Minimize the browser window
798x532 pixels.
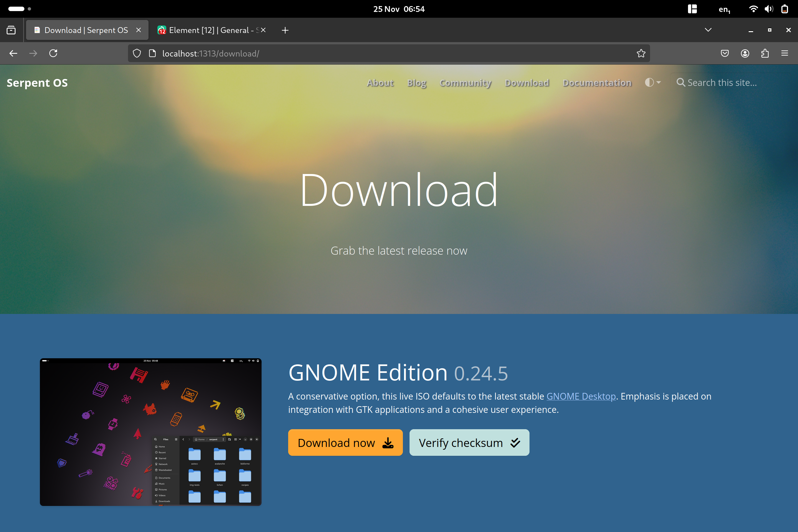(x=751, y=30)
